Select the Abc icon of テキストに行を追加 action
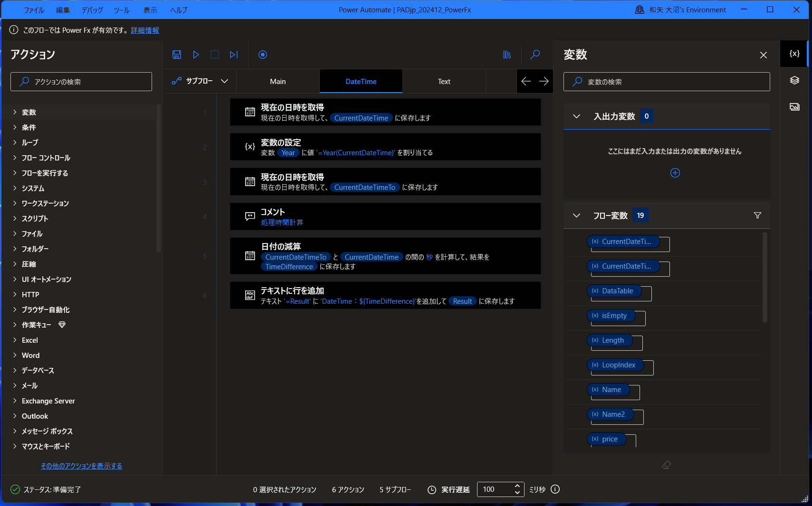This screenshot has height=506, width=812. [x=250, y=295]
